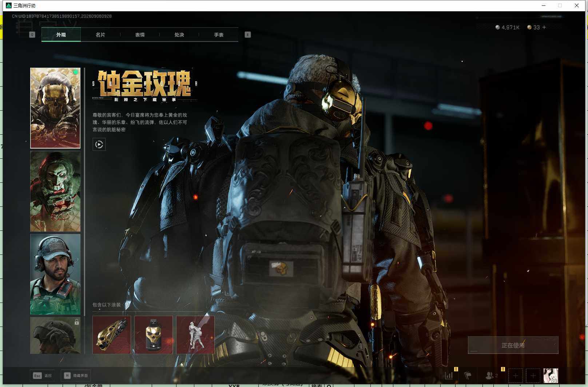Screen dimensions: 588x387
Task: Click the Delta Force app logo in title bar
Action: tap(9, 5)
